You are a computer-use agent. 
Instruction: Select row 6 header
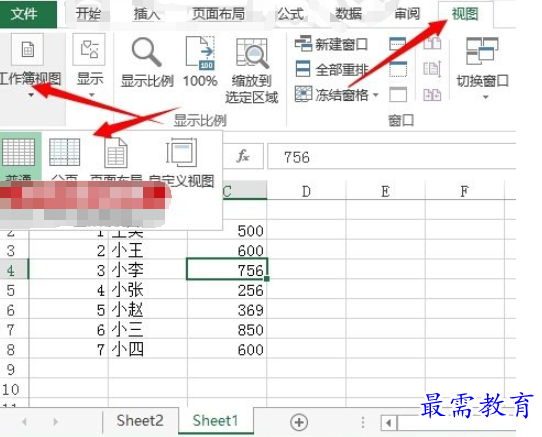coord(14,309)
